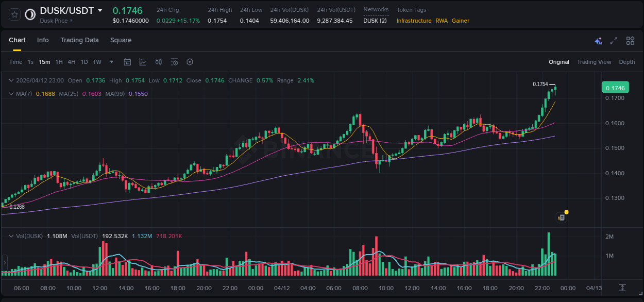Open the Trading View chart tab

pos(594,61)
